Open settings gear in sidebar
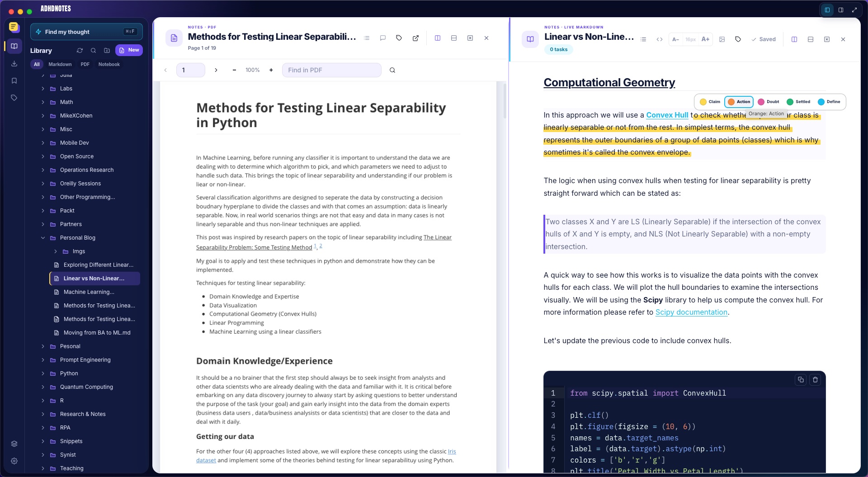Viewport: 868px width, 477px height. [x=14, y=461]
